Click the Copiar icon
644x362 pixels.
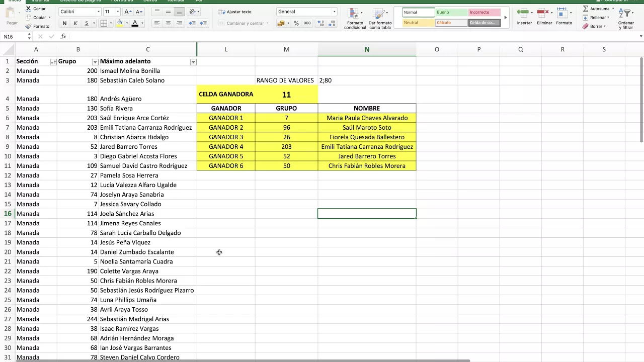point(28,18)
